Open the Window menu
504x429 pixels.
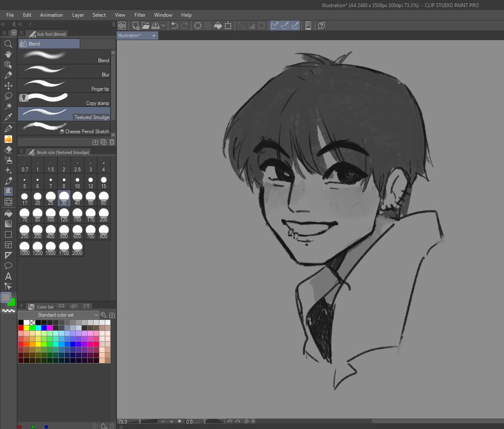(163, 15)
